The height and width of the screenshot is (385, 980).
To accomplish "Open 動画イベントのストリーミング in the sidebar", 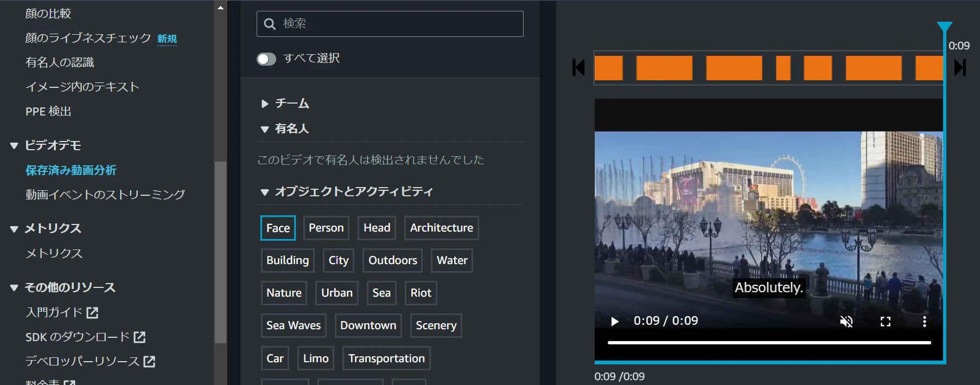I will [x=105, y=194].
